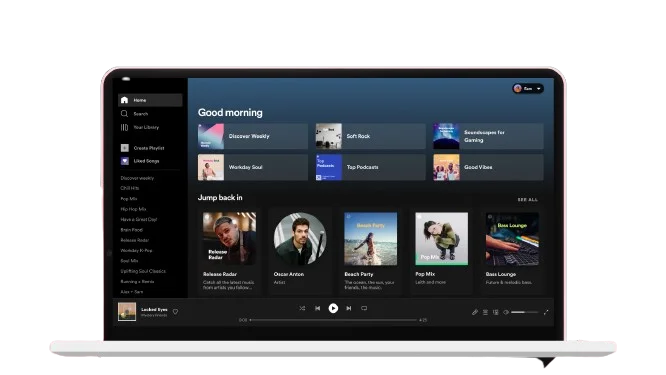Screen dimensions: 666x375
Task: Click the Home house icon
Action: click(124, 100)
